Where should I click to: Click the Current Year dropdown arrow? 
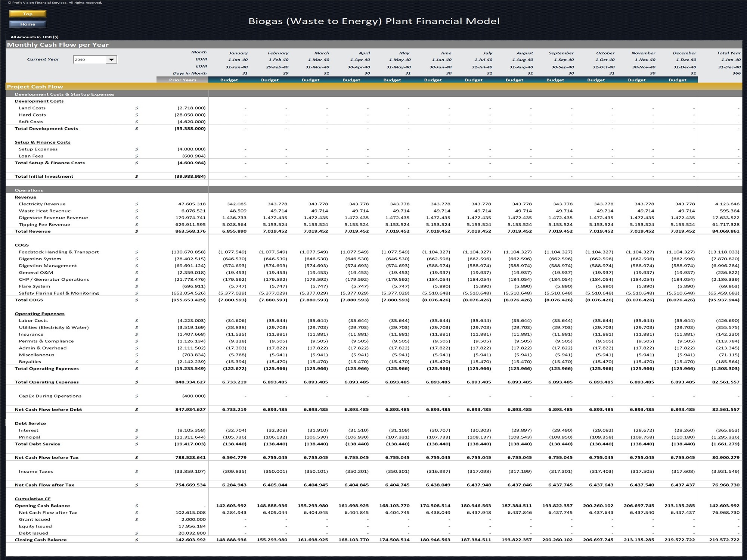coord(112,59)
